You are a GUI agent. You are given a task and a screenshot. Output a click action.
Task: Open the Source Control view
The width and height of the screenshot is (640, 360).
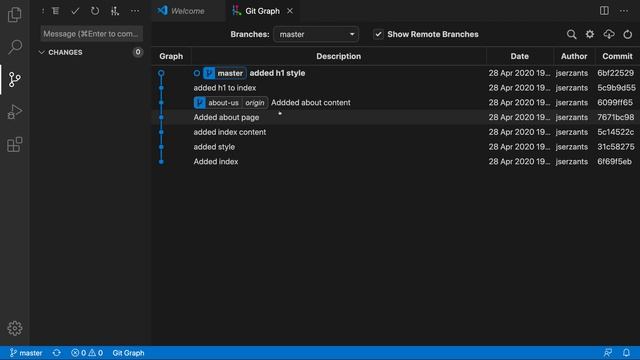click(x=15, y=80)
